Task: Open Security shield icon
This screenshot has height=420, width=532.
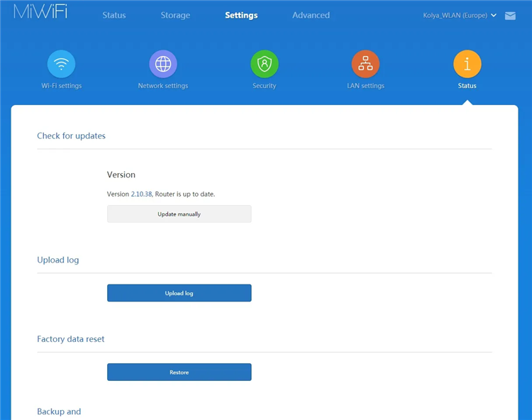Action: 265,64
